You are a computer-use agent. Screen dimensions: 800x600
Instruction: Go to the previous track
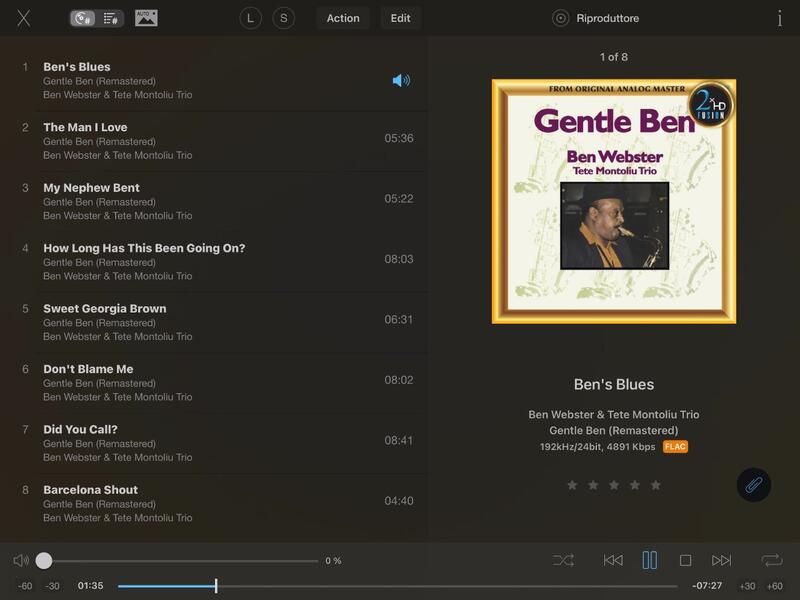[613, 561]
